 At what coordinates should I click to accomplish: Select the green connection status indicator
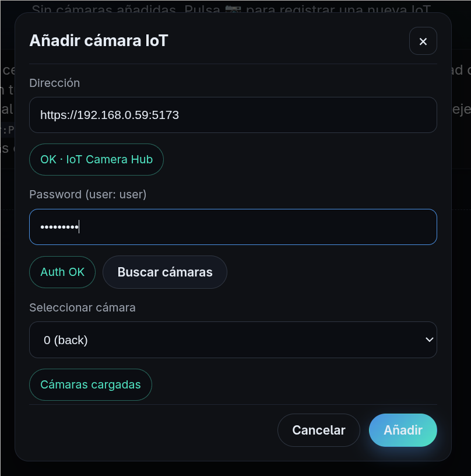tap(96, 159)
